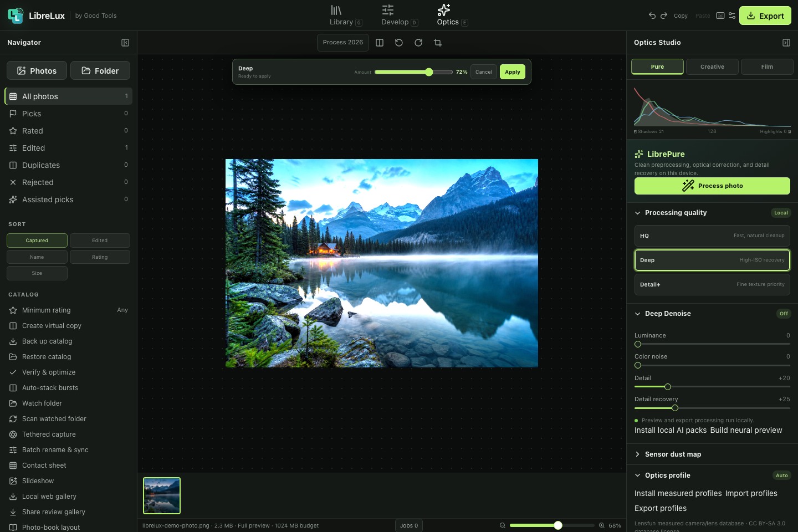
Task: Adjust the Detail recovery slider
Action: click(712, 408)
